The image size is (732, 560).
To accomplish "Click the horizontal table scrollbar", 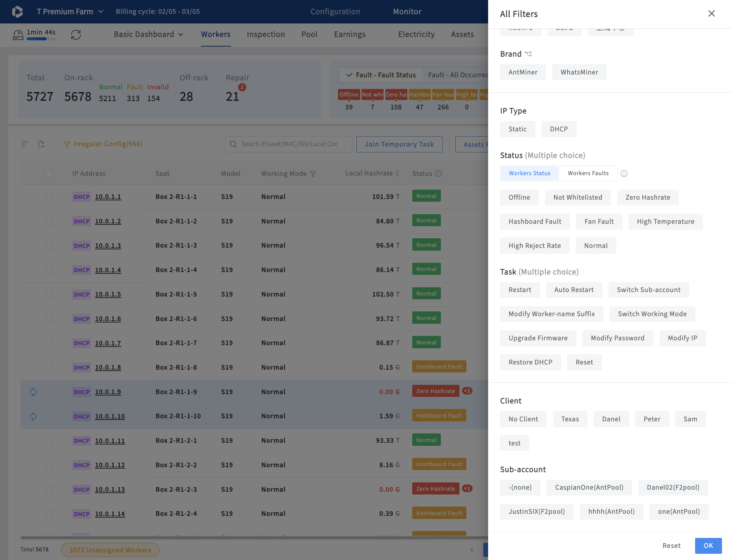I will point(254,538).
